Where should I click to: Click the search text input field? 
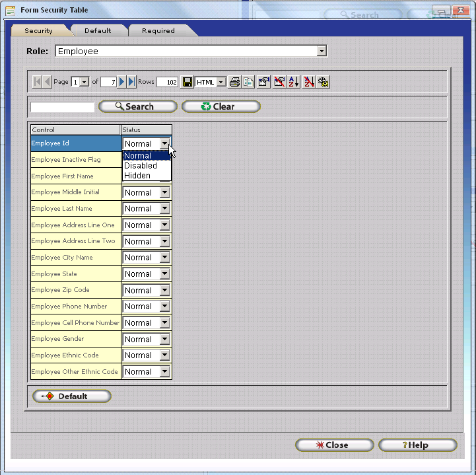click(x=62, y=107)
